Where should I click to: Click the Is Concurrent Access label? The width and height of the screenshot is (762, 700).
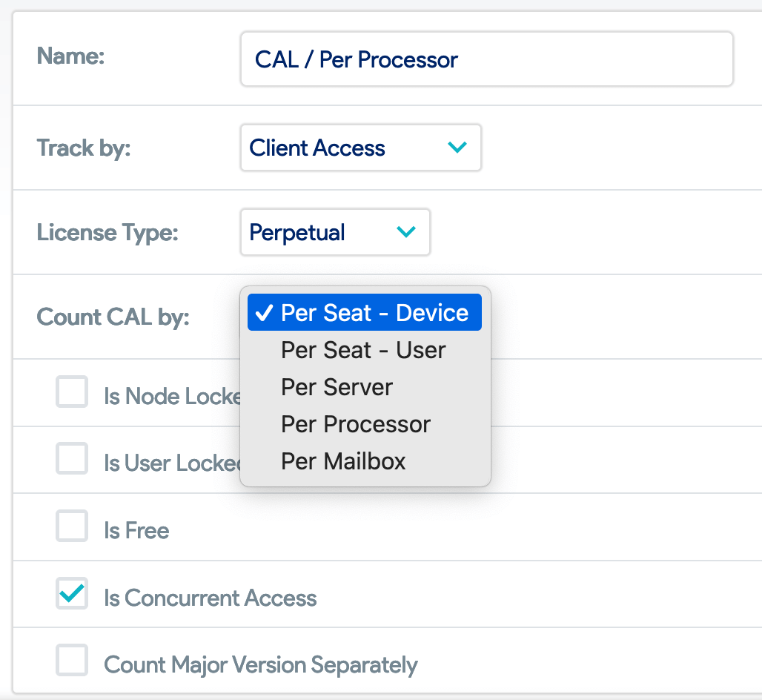pyautogui.click(x=211, y=598)
